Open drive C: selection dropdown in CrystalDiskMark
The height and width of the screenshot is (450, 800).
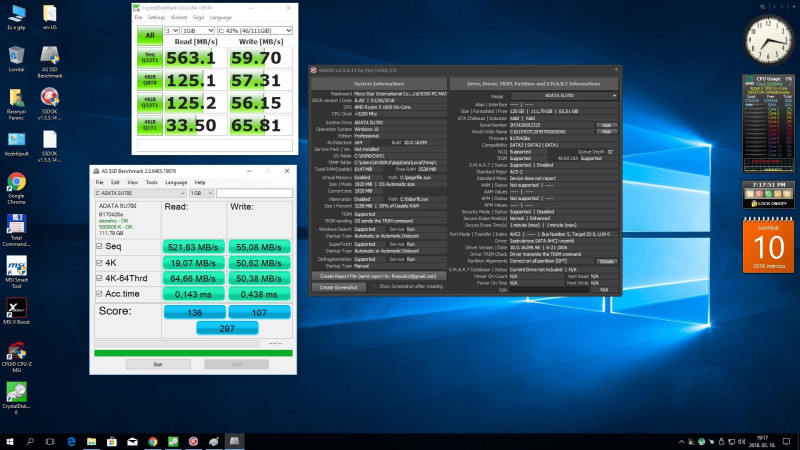tap(255, 31)
